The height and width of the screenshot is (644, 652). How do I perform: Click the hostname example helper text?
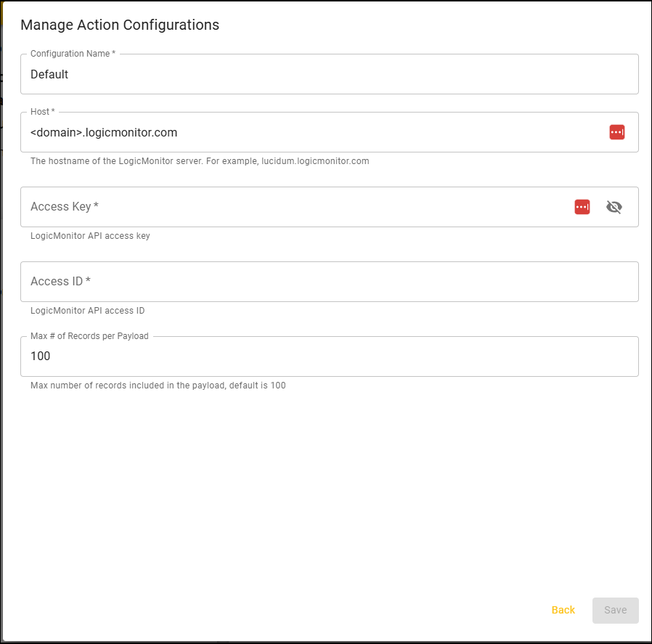(x=200, y=161)
